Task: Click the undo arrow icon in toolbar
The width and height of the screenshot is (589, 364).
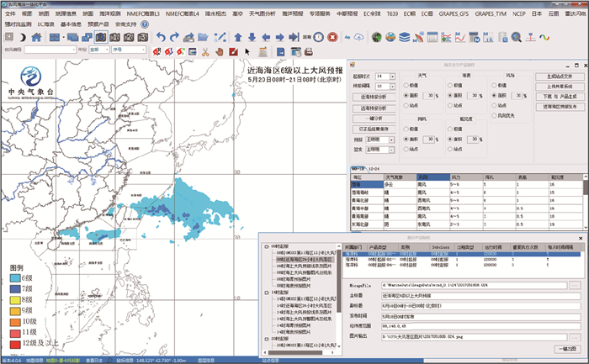Action: (x=162, y=37)
